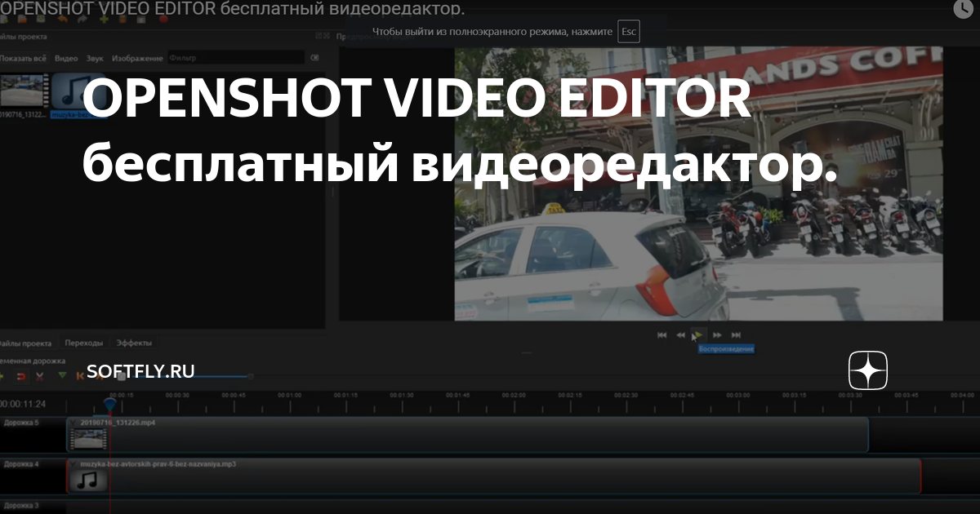This screenshot has height=514, width=980.
Task: Click the muzyka-bez-avtorskih-prav mp3 clip on Дорожка 4
Action: 493,475
